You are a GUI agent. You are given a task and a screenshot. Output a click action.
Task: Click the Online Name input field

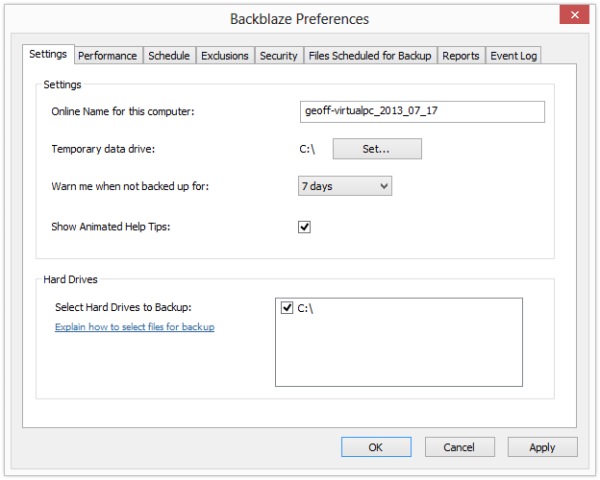click(422, 112)
